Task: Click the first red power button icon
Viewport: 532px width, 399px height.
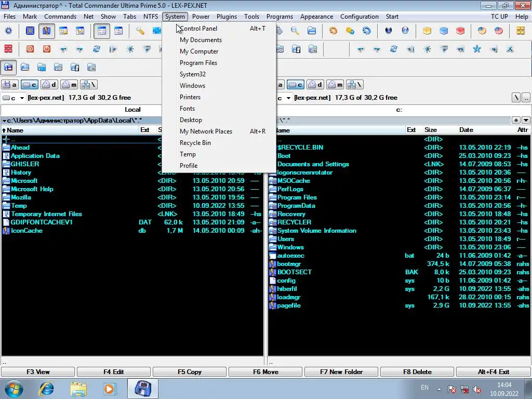Action: click(30, 49)
